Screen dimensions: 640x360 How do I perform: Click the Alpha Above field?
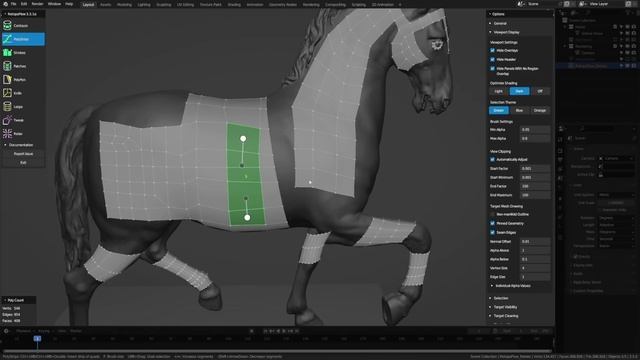(535, 251)
